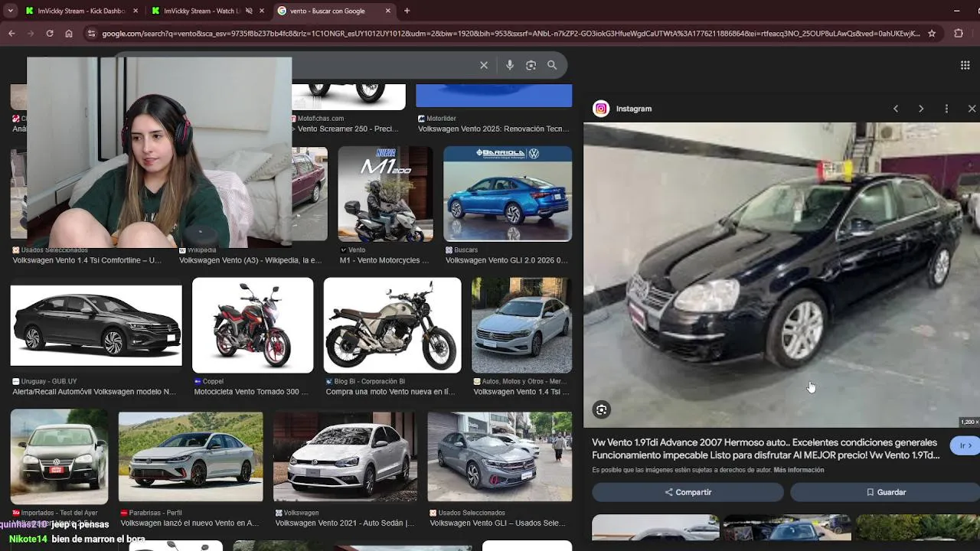View site information icon in address bar

(x=92, y=34)
